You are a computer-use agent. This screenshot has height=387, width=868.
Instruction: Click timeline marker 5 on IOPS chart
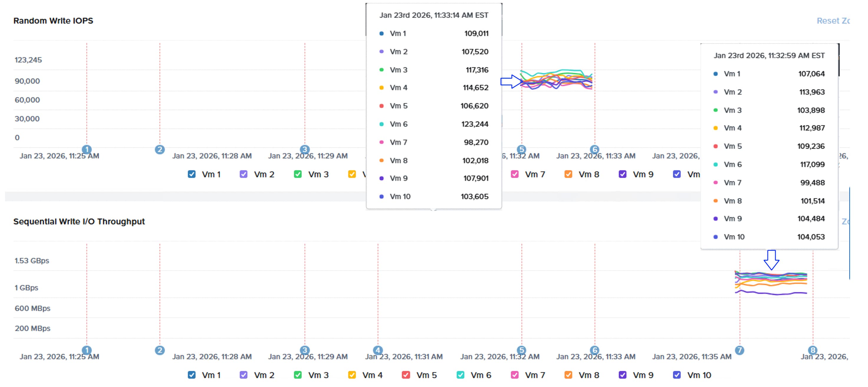[522, 149]
